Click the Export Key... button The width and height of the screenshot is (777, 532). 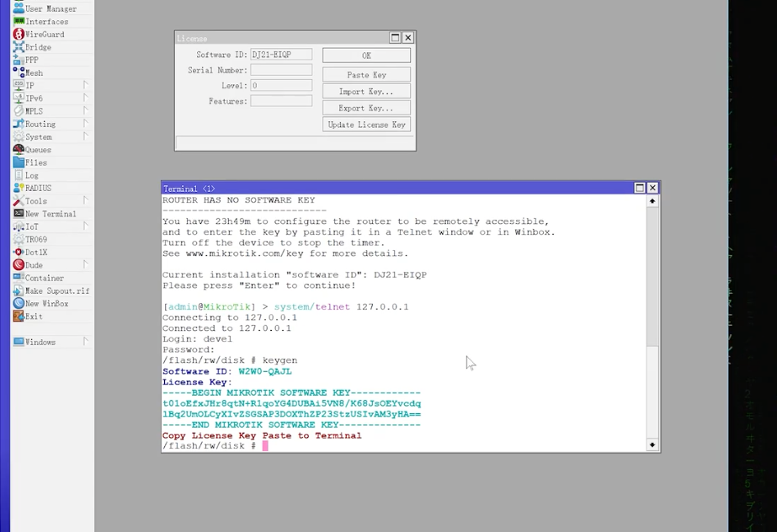pos(366,108)
